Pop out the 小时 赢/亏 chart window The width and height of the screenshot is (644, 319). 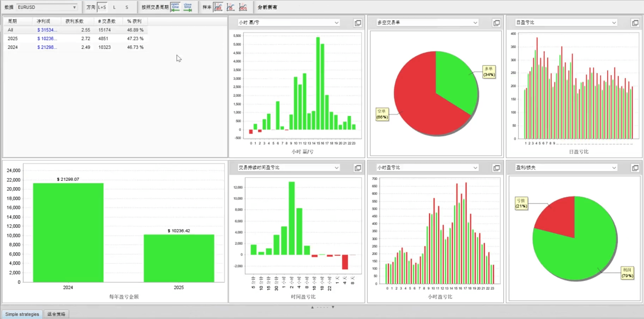[358, 23]
